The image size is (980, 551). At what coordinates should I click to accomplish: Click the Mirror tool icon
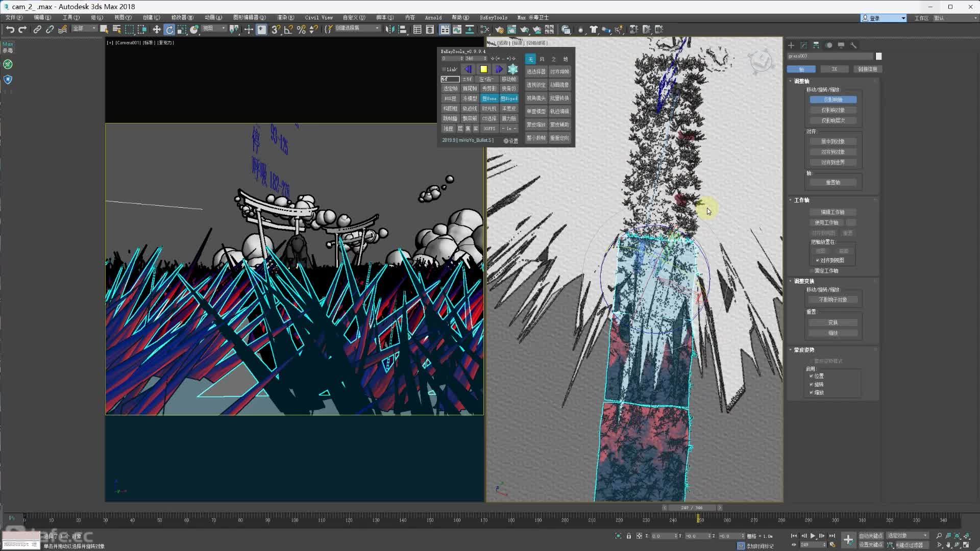pos(390,30)
